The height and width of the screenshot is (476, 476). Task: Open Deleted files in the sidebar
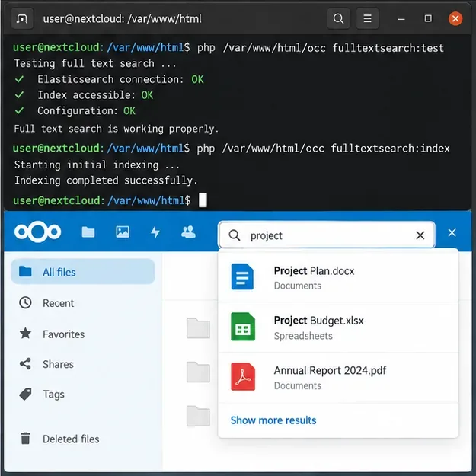click(83, 439)
